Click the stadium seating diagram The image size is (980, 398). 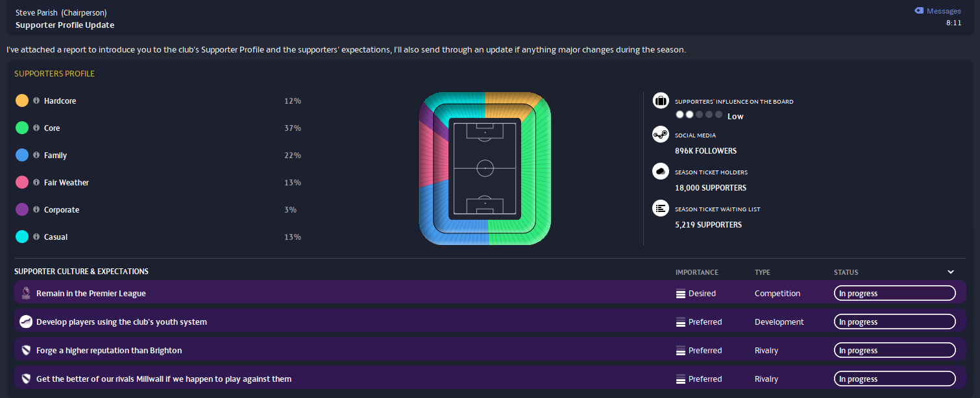484,168
